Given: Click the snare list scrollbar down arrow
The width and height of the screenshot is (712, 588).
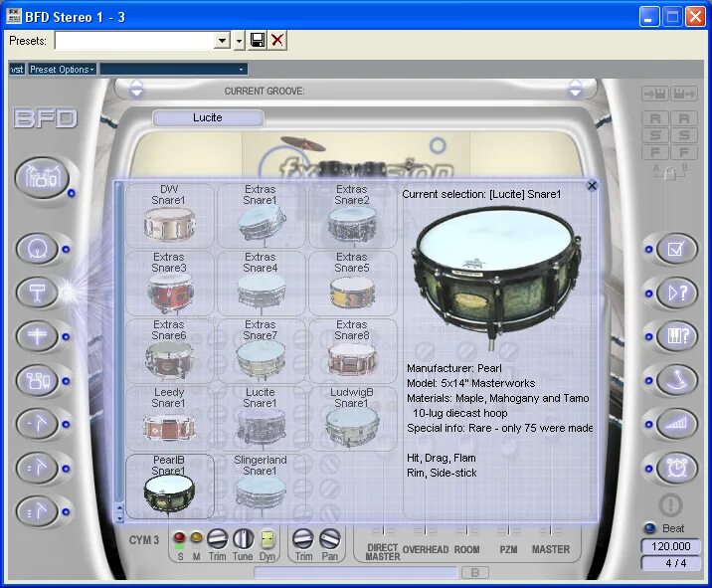Looking at the screenshot, I should point(119,518).
